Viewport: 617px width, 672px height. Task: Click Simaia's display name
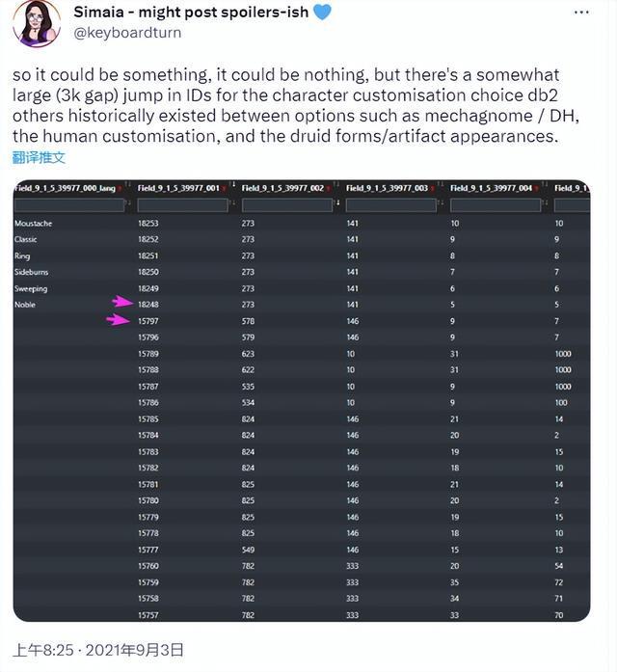pyautogui.click(x=191, y=12)
